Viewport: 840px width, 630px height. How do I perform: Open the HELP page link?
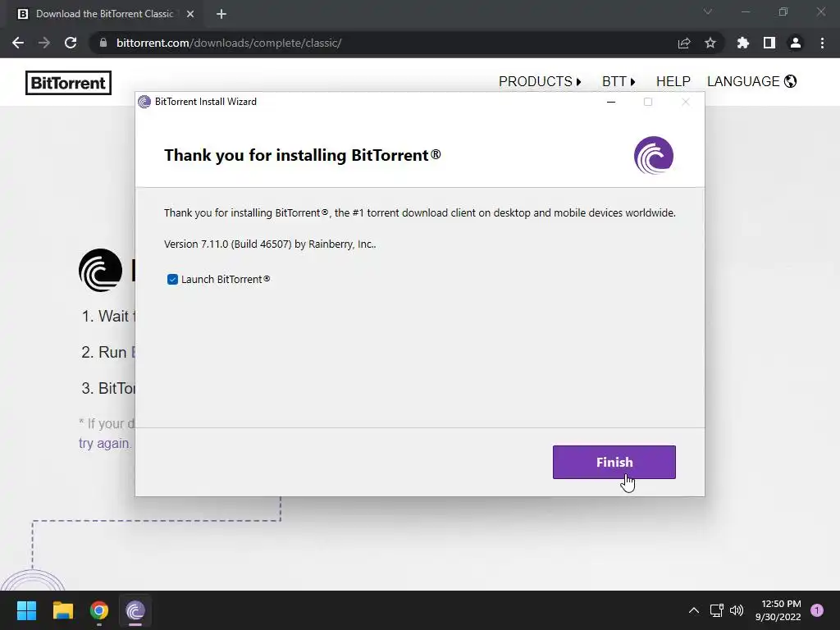point(673,81)
